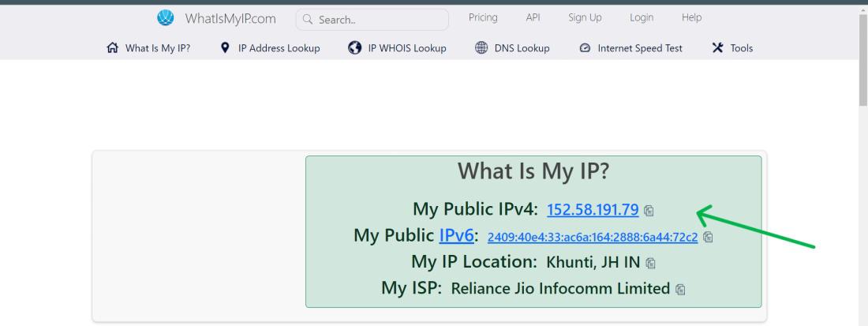Click the Reliance Jio Infocomm Limited text

pyautogui.click(x=561, y=288)
